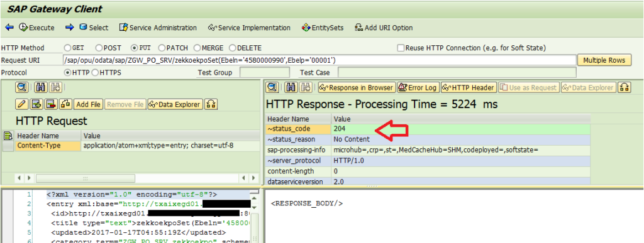This screenshot has width=644, height=243.
Task: Open Service Implementation
Action: [249, 28]
